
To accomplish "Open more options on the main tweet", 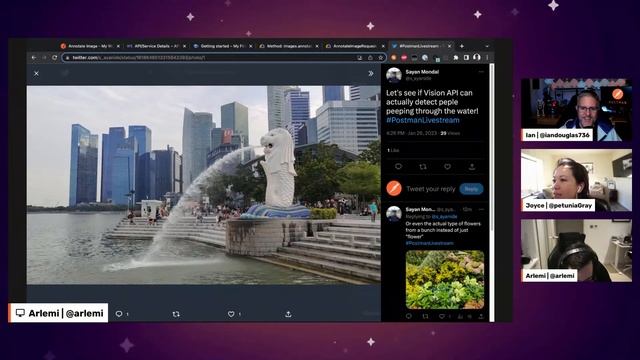I will pyautogui.click(x=481, y=72).
